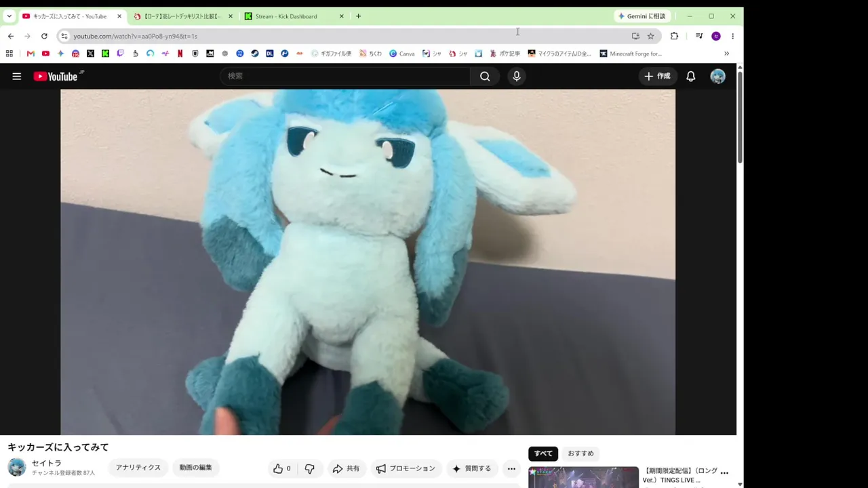
Task: Open Chrome extensions puzzle icon
Action: pyautogui.click(x=674, y=36)
